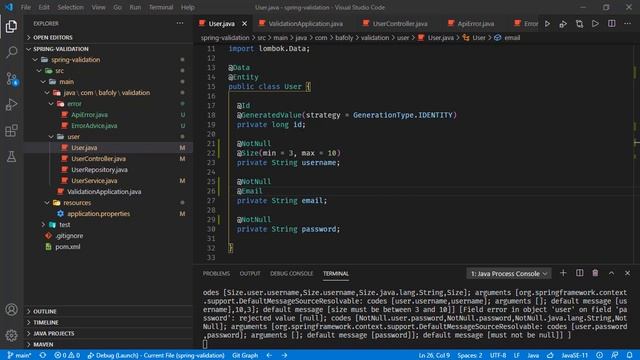Image resolution: width=640 pixels, height=360 pixels.
Task: Open the Search view in activity bar
Action: [11, 52]
